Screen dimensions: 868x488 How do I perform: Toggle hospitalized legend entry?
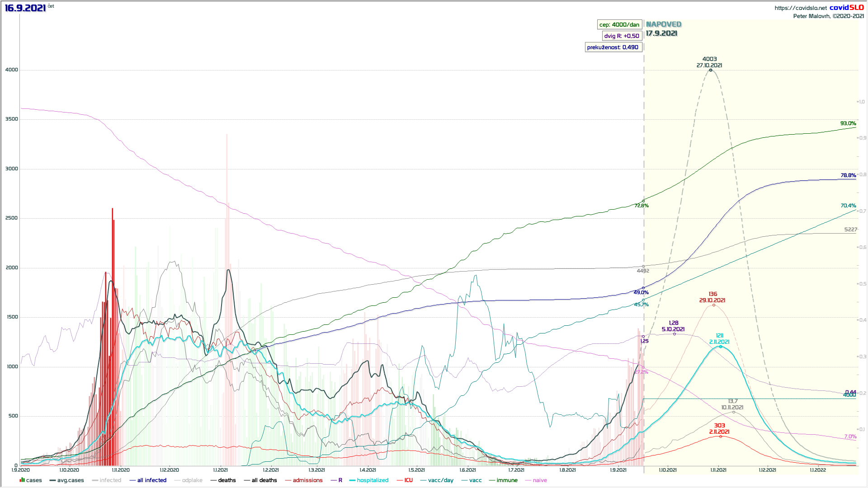tap(372, 480)
